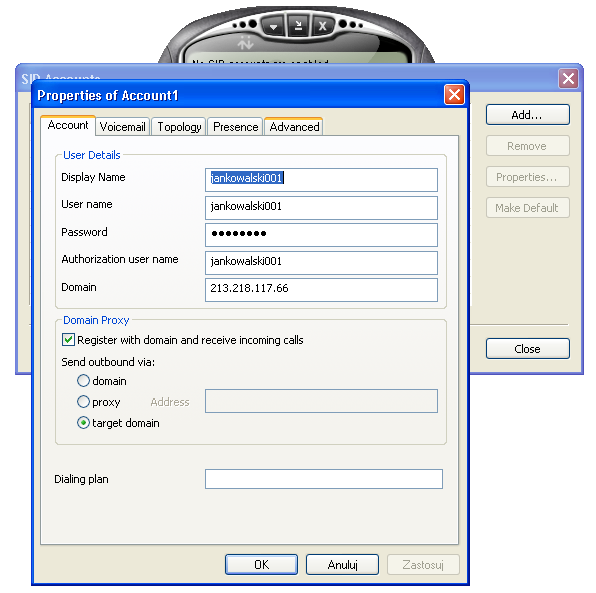The height and width of the screenshot is (593, 596).
Task: Confirm settings with the OK button
Action: [262, 564]
